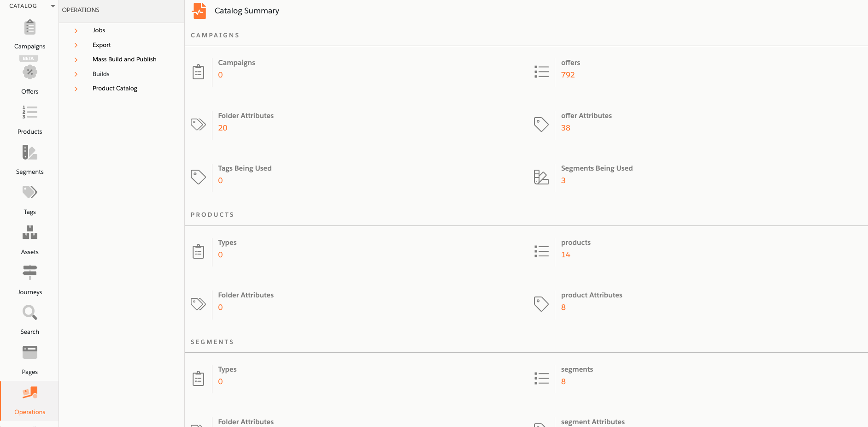Click the Catalog Summary header icon
868x427 pixels.
pos(199,11)
